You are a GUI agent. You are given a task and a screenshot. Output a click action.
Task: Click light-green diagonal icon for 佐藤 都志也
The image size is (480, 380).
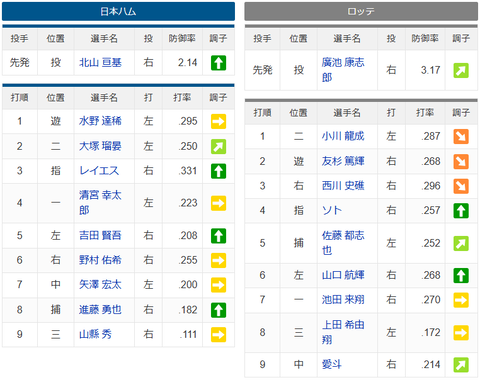[x=461, y=243]
